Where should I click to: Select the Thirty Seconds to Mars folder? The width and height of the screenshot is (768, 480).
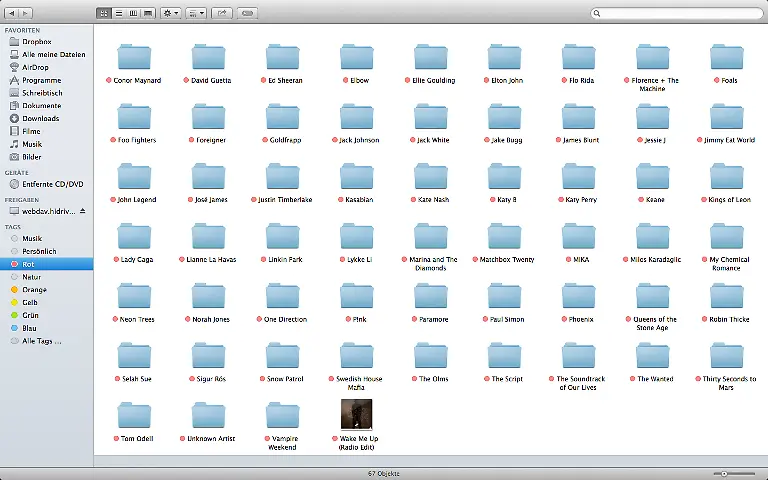(727, 356)
